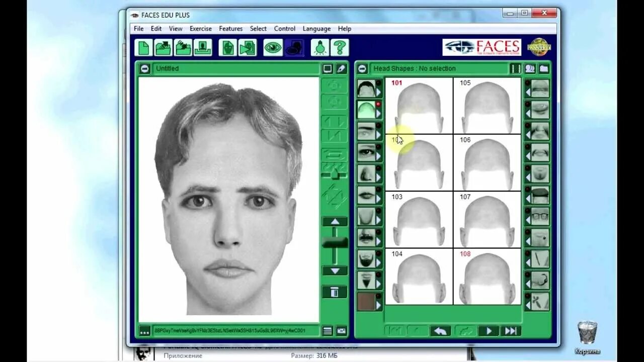Click the horizontal slider knob in composite panel

335,174
